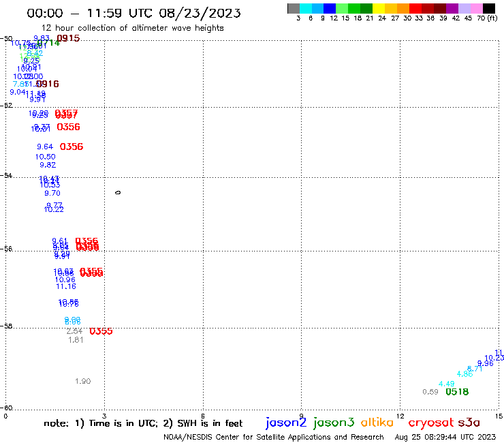Click the green time label '0518'

coord(457,392)
